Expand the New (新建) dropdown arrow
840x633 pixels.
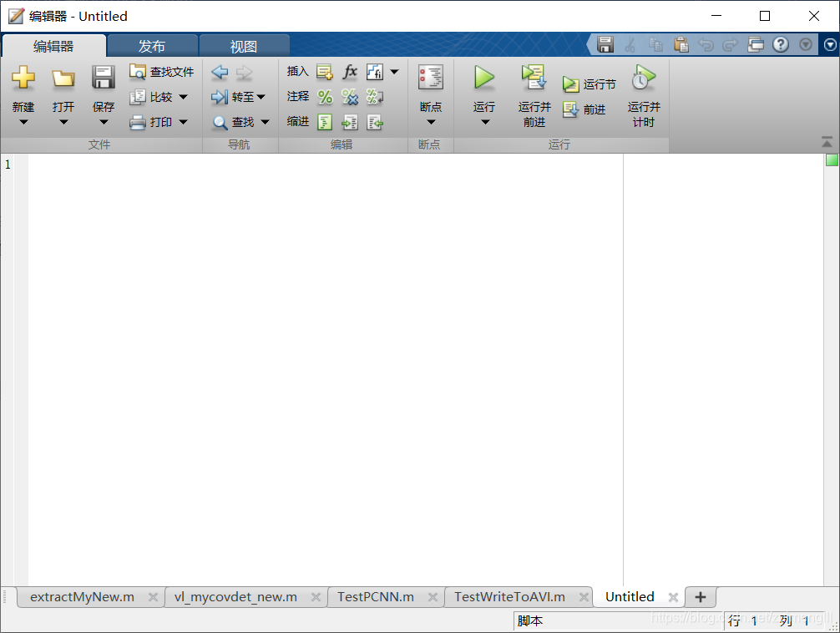[23, 122]
